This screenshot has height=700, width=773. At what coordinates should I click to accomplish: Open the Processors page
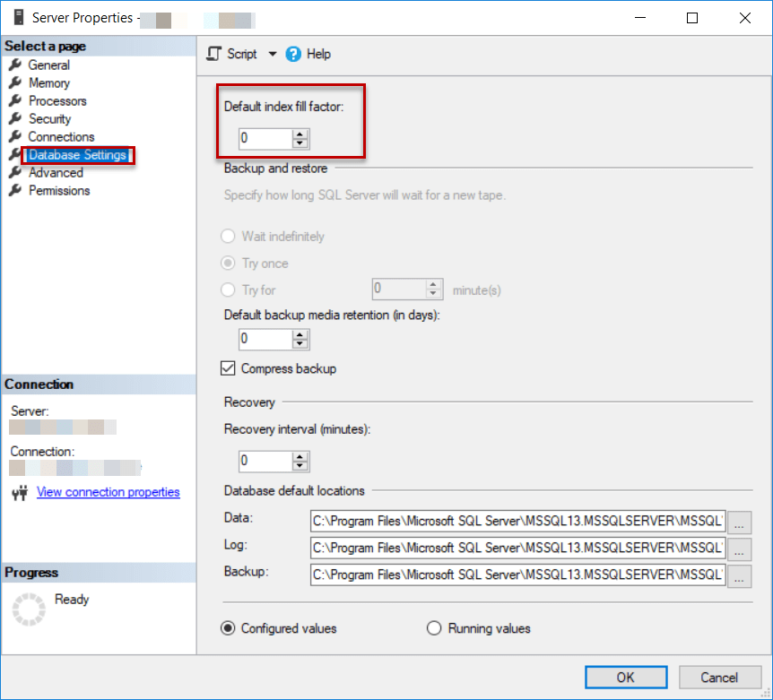coord(57,101)
